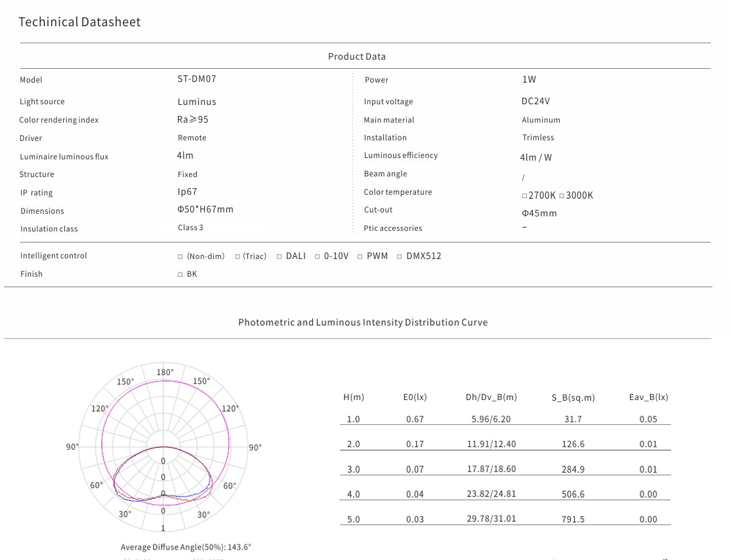Check the PWM control box
The height and width of the screenshot is (560, 731).
click(x=360, y=256)
